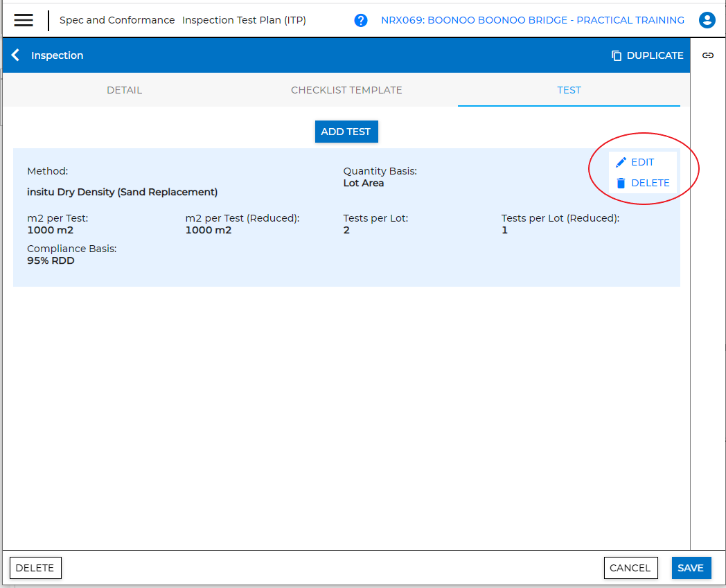Open the CHECKLIST TEMPLATE tab
Image resolution: width=726 pixels, height=588 pixels.
pyautogui.click(x=346, y=90)
